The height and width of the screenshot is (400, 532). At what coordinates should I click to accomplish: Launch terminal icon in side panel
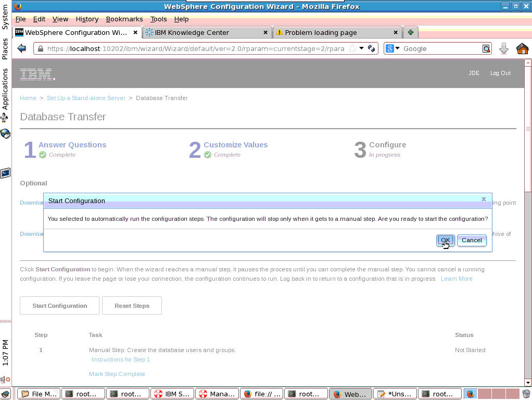tap(5, 173)
